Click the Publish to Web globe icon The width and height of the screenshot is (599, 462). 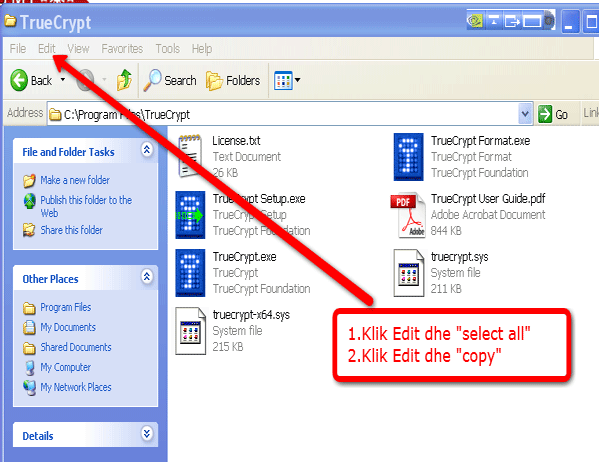tap(29, 201)
